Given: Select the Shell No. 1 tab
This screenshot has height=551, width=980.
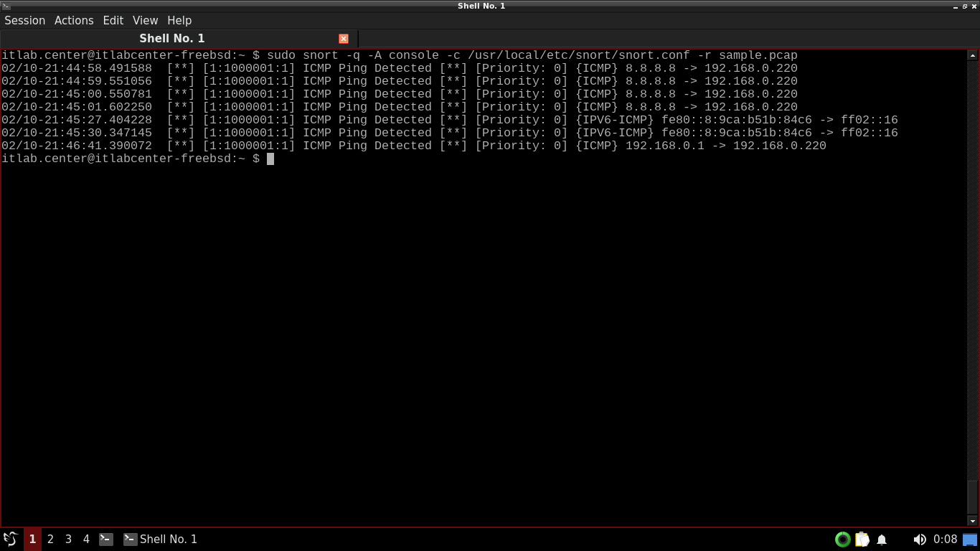Looking at the screenshot, I should 172,39.
